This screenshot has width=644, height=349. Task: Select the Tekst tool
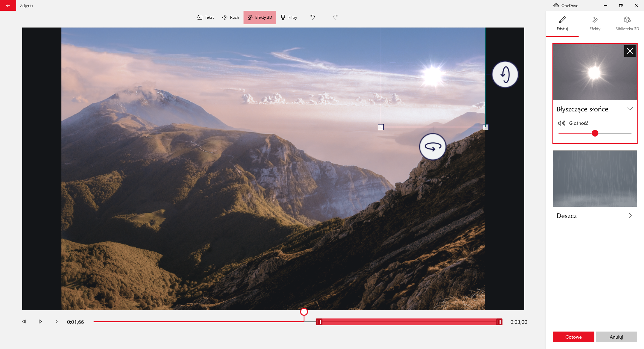click(205, 17)
